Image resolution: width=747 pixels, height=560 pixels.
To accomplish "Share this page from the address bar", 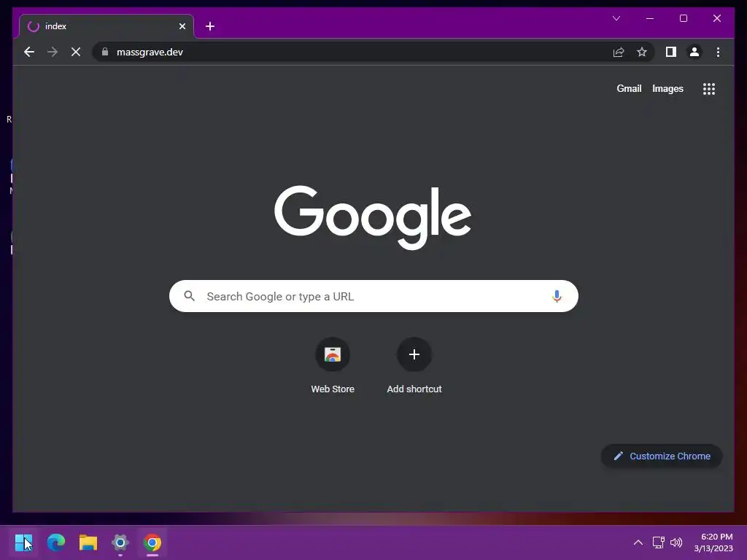I will point(619,52).
